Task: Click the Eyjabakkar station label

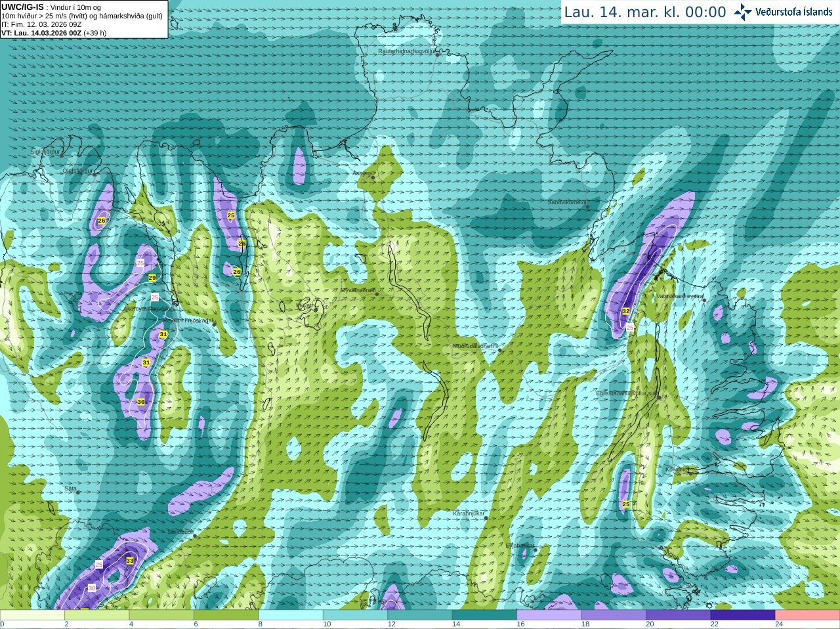Action: (x=520, y=546)
